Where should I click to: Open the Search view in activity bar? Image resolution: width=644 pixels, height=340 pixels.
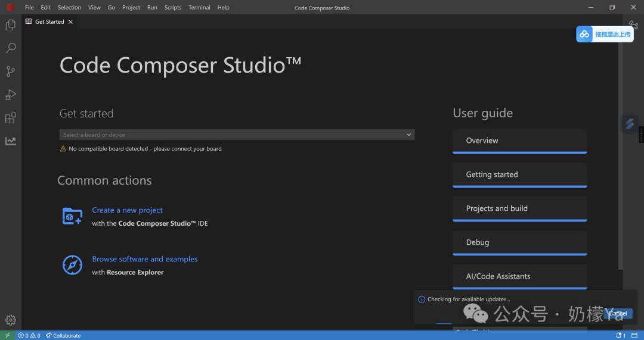tap(11, 48)
